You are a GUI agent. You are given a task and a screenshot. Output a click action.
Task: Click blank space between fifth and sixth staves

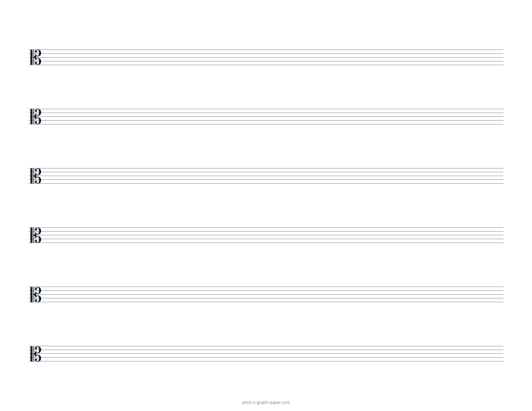tap(266, 324)
